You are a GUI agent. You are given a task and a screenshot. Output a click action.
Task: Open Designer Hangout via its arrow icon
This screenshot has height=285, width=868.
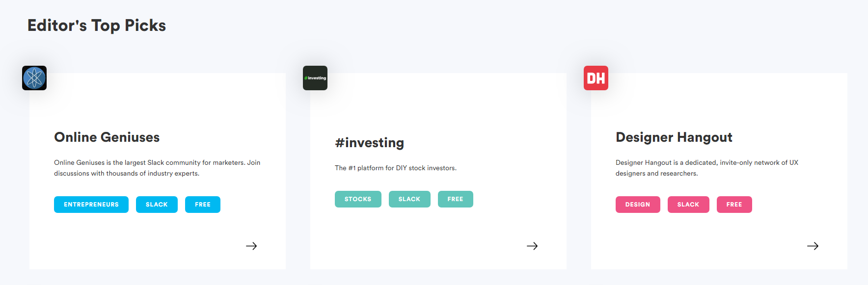point(813,246)
